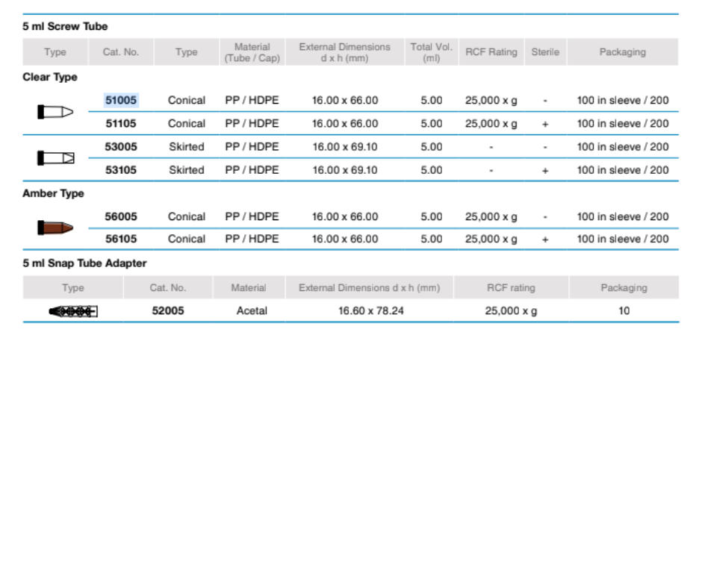Click the '16.60 x 78.24' dimensions cell
This screenshot has width=702, height=588.
371,310
